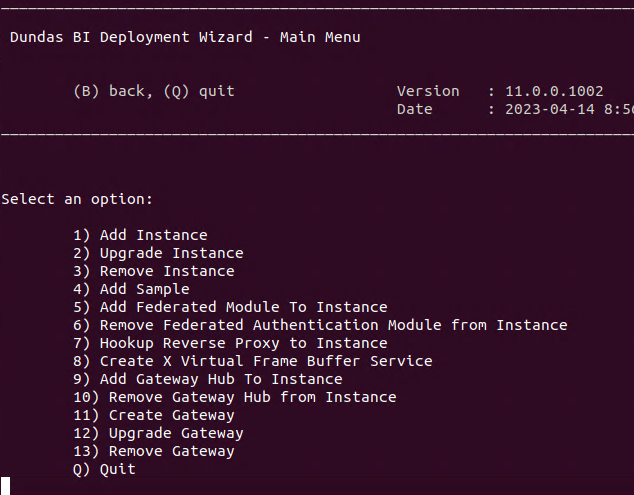
Task: Click 'Remove Instance' in the option list
Action: (x=154, y=271)
